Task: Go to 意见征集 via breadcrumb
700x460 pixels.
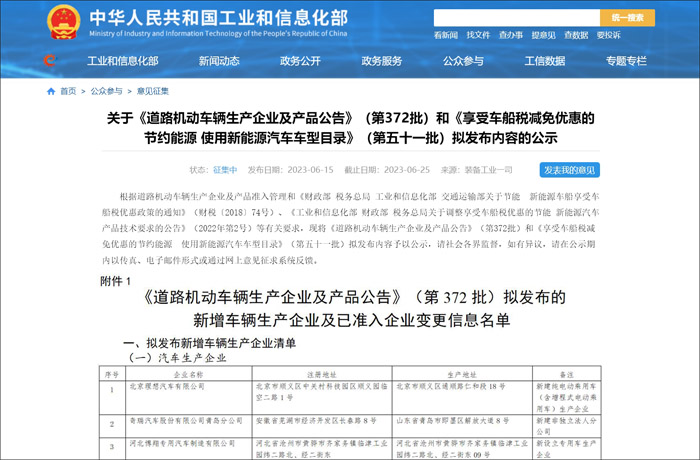Action: [153, 91]
